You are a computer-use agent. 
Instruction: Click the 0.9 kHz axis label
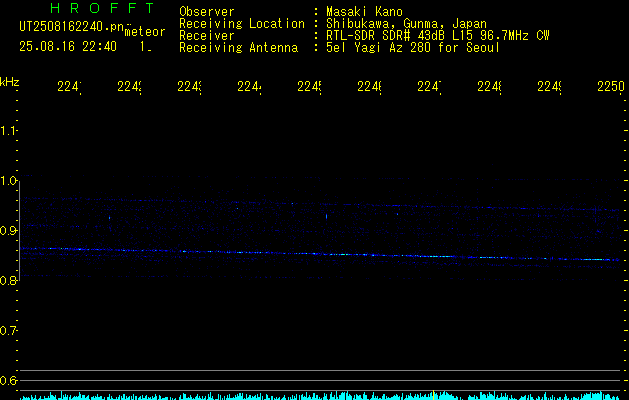[8, 231]
